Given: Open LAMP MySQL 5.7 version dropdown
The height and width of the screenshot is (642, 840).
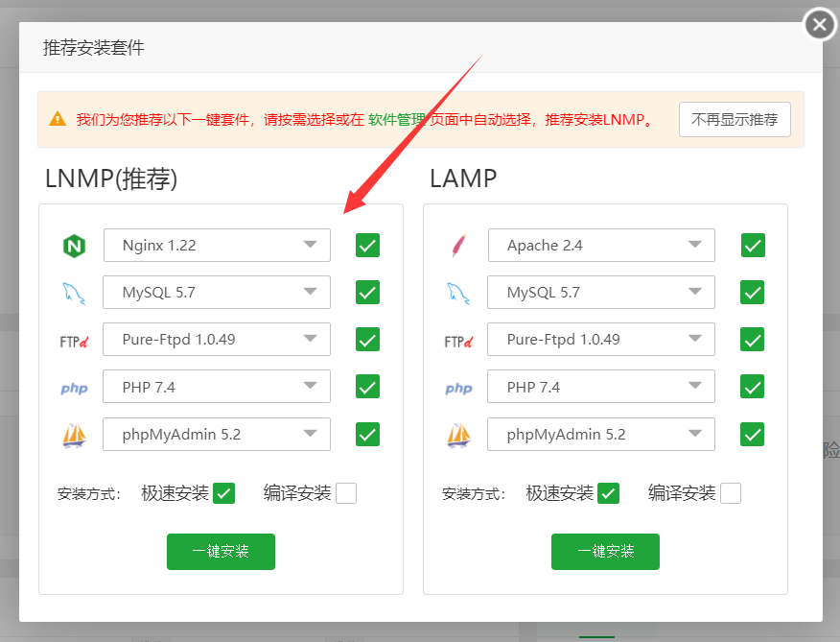Looking at the screenshot, I should [601, 293].
